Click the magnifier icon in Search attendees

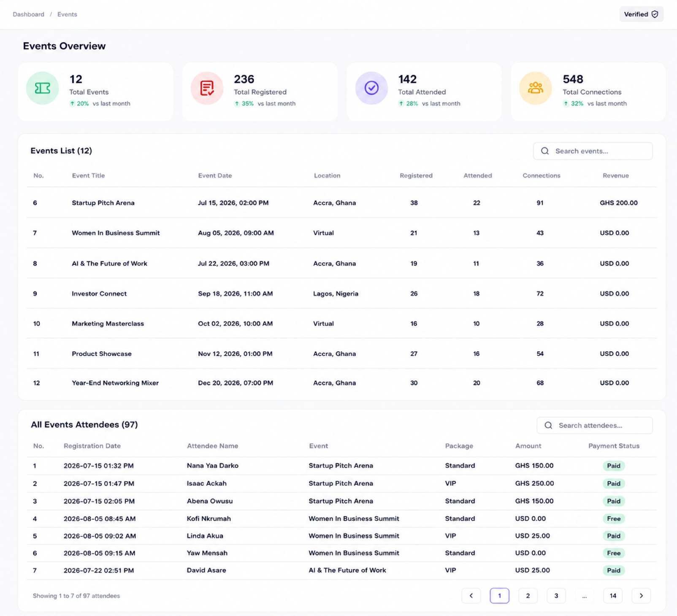pyautogui.click(x=548, y=426)
